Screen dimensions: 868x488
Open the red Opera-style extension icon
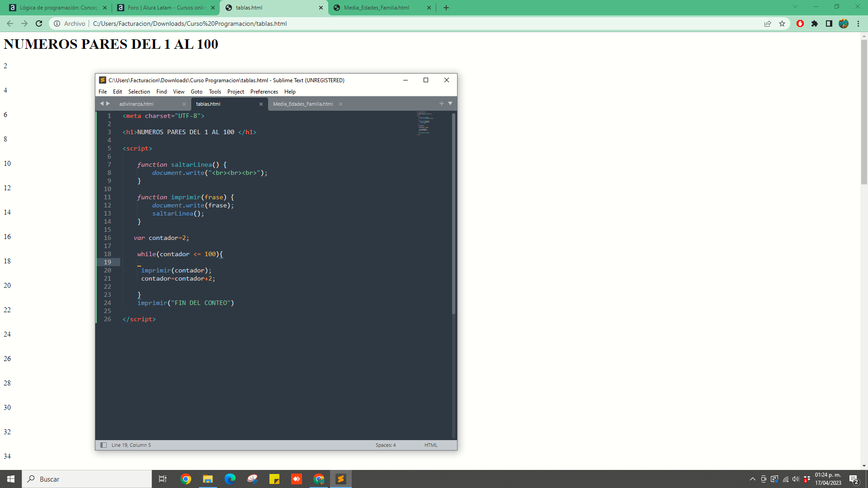point(800,23)
